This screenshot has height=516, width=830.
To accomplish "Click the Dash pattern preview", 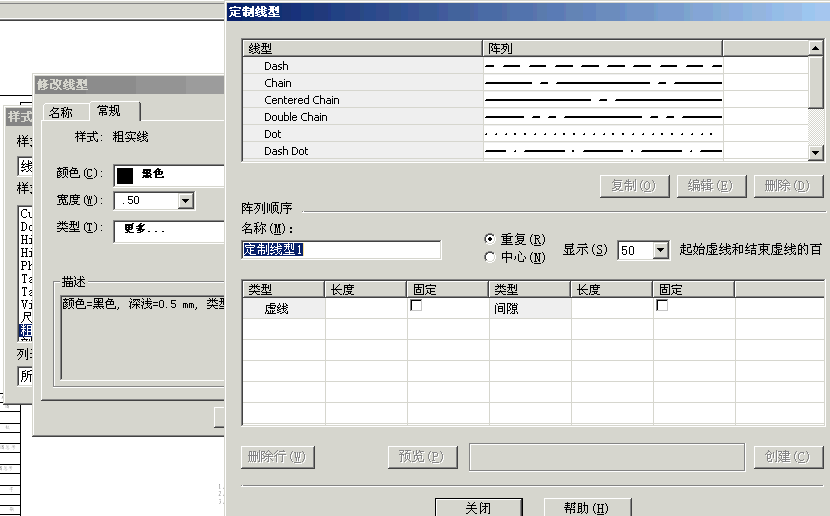I will [603, 66].
